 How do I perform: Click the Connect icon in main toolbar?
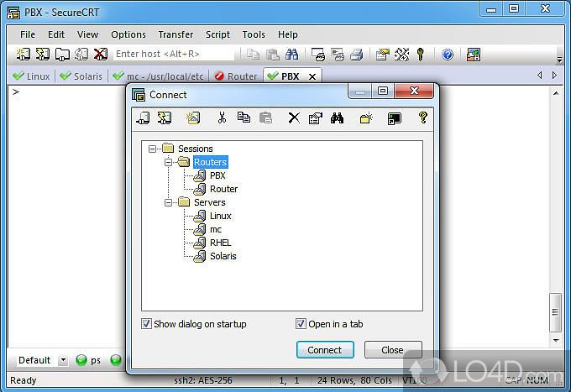24,55
